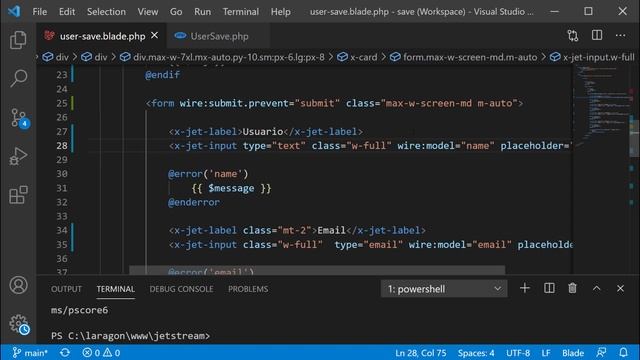Kill the terminal with trash icon
Screen dimensions: 640x360
(572, 288)
